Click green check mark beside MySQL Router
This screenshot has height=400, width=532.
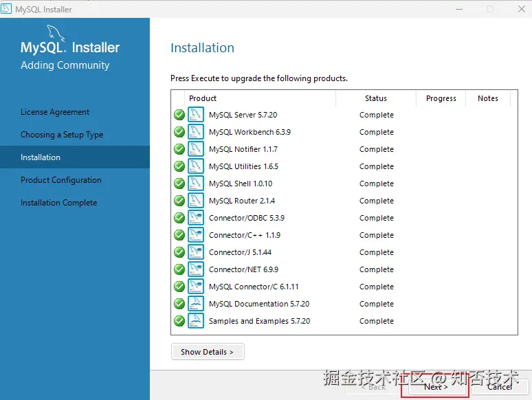click(179, 201)
